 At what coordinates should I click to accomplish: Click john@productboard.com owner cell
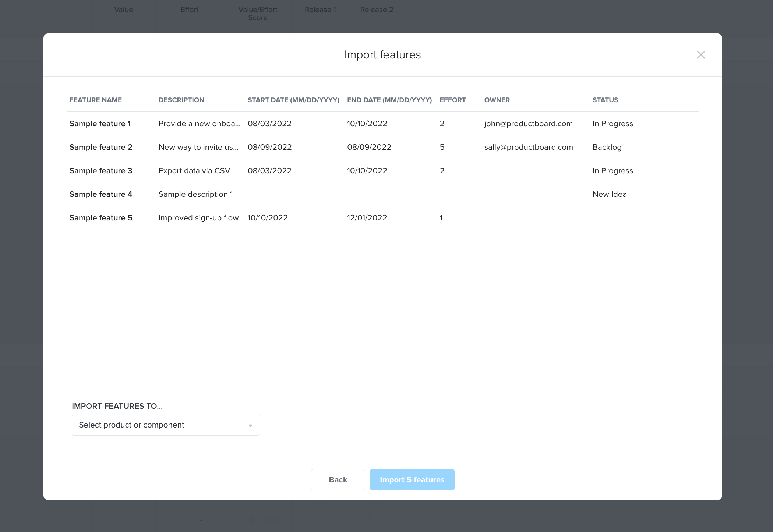pos(529,124)
